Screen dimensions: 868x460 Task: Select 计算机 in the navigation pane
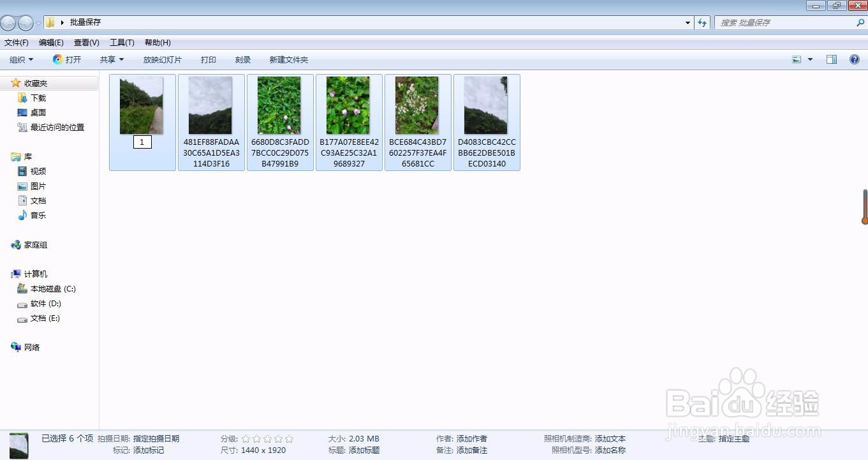click(x=36, y=274)
